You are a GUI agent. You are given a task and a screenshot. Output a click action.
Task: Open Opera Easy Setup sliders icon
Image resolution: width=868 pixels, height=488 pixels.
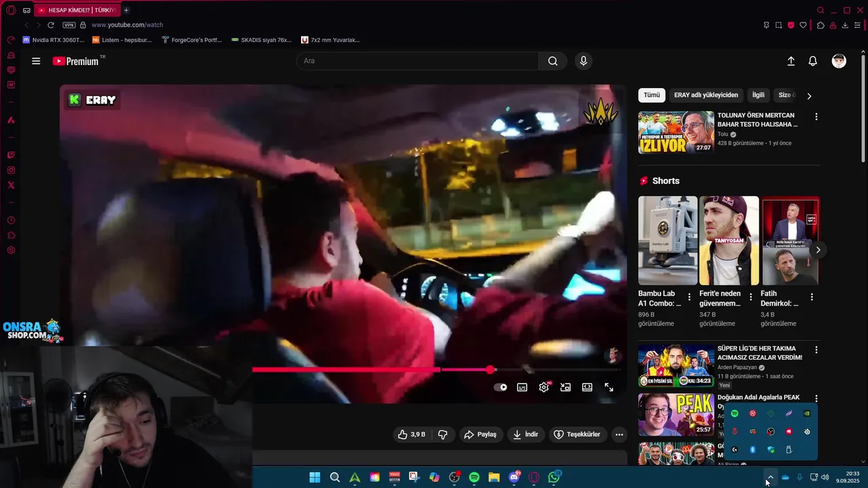point(857,25)
